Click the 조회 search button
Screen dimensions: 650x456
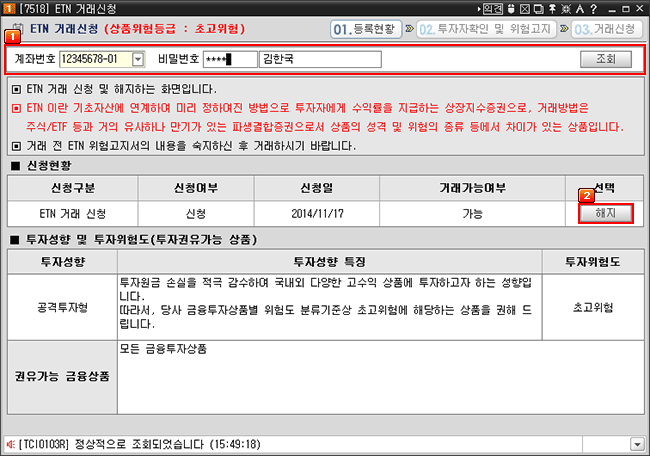pos(606,59)
